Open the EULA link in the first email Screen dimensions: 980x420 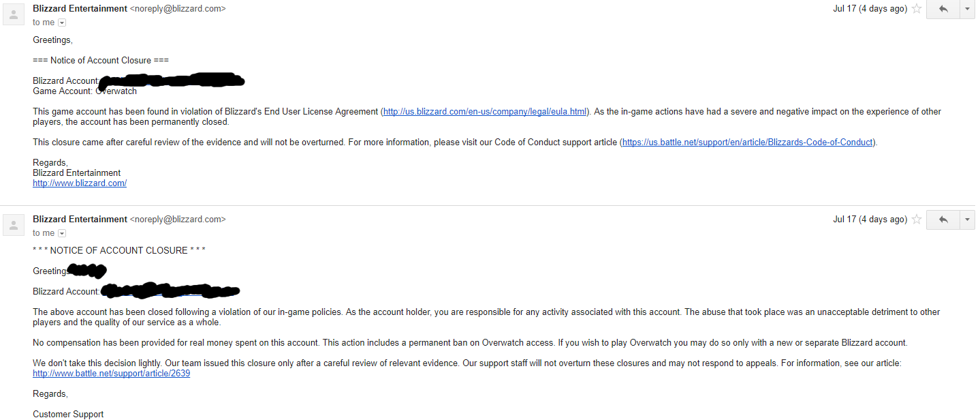click(484, 111)
